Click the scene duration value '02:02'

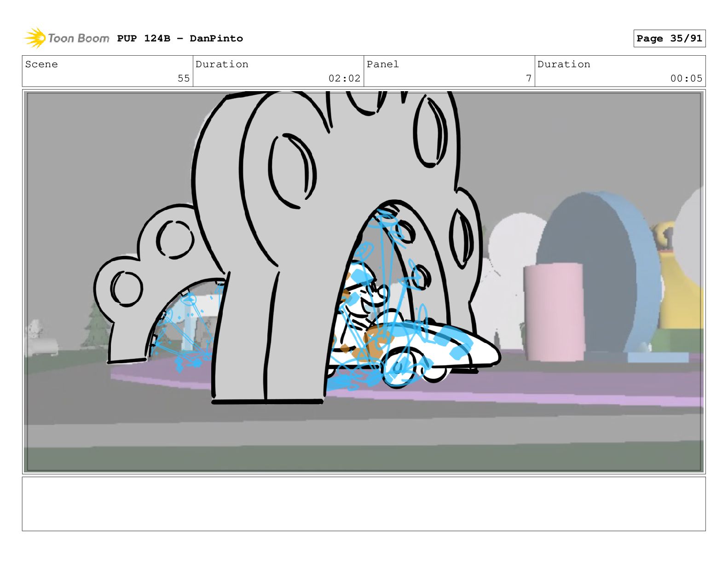click(x=344, y=78)
